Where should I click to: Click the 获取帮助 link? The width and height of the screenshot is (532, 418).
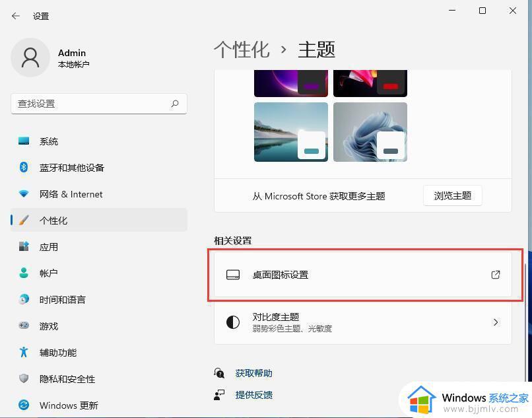(x=253, y=373)
